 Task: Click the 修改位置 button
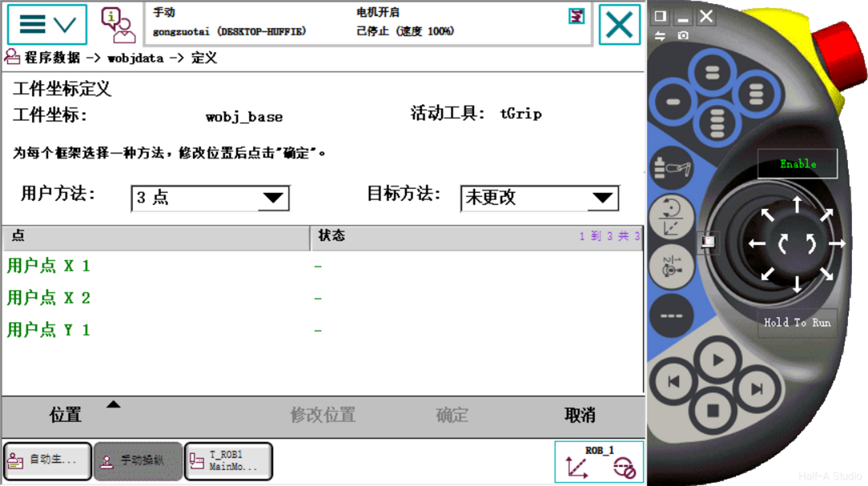pyautogui.click(x=323, y=415)
